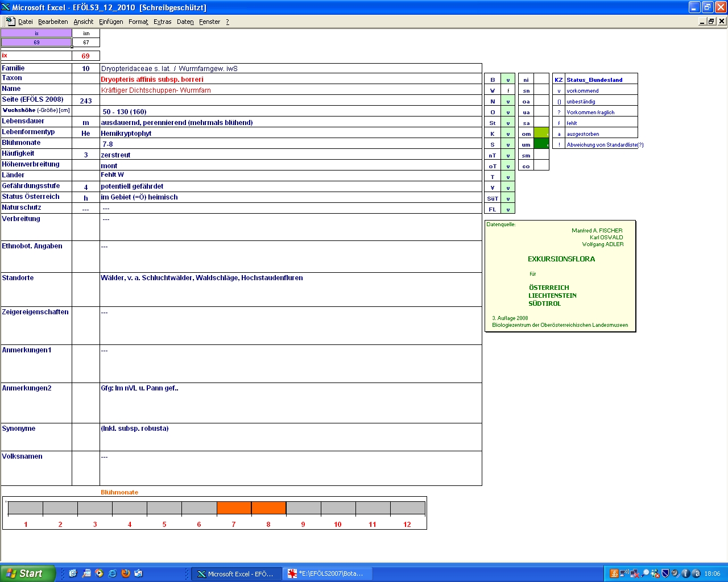This screenshot has height=582, width=728.
Task: Select the 'ausdauernd, perennierend' lifespan cell
Action: tap(291, 122)
